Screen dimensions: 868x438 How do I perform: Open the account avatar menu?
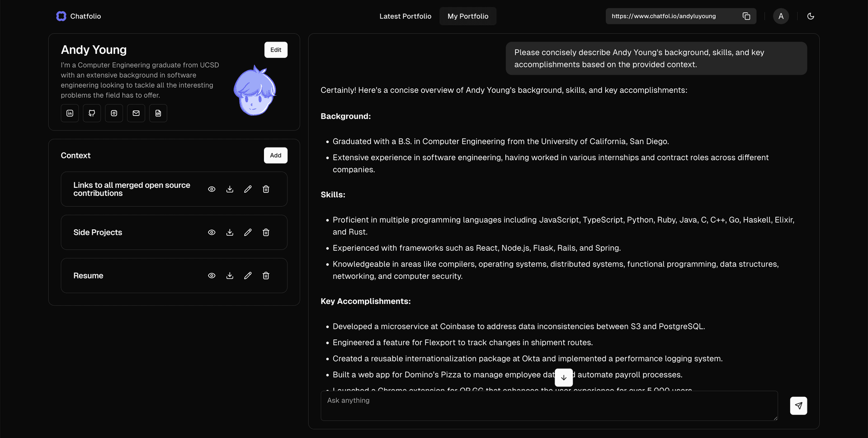tap(781, 16)
